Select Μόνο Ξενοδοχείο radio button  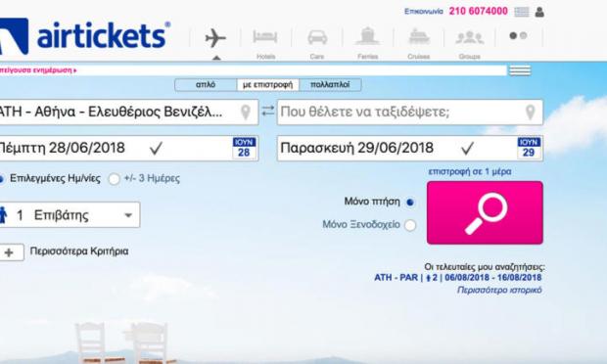coord(410,225)
